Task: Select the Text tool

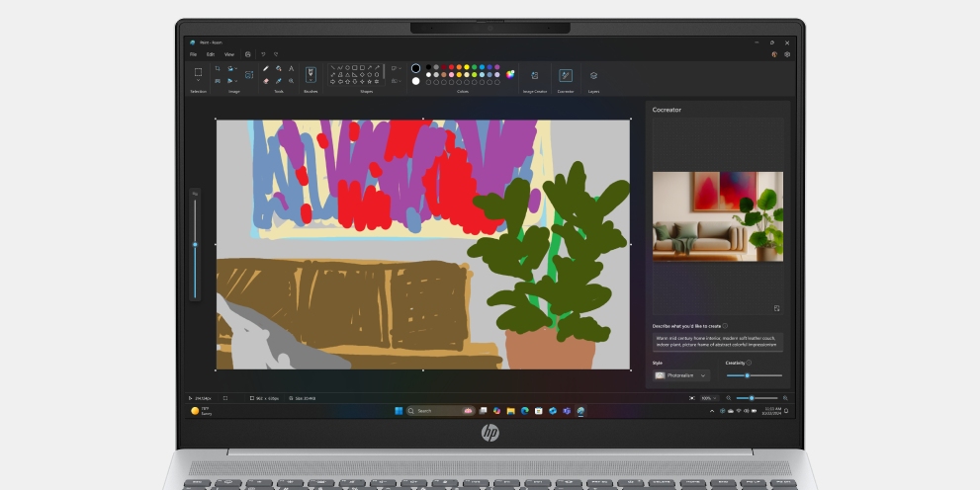Action: click(292, 68)
